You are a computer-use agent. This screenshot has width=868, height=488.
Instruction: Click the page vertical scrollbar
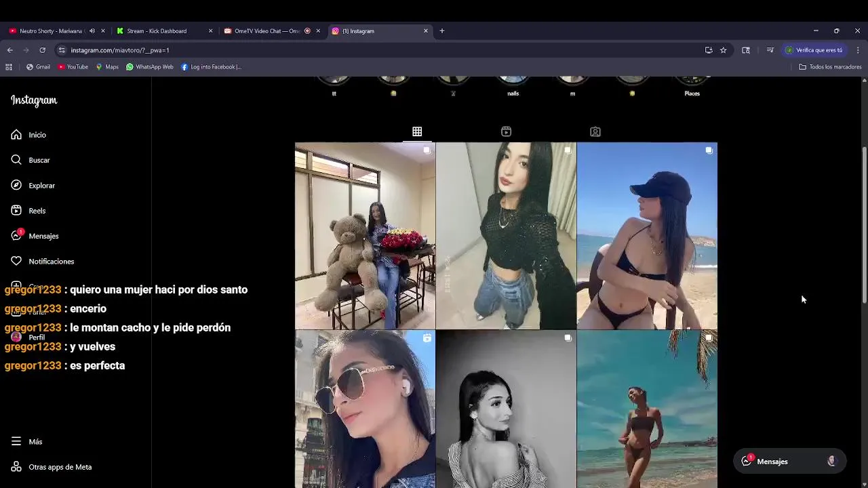tap(864, 225)
